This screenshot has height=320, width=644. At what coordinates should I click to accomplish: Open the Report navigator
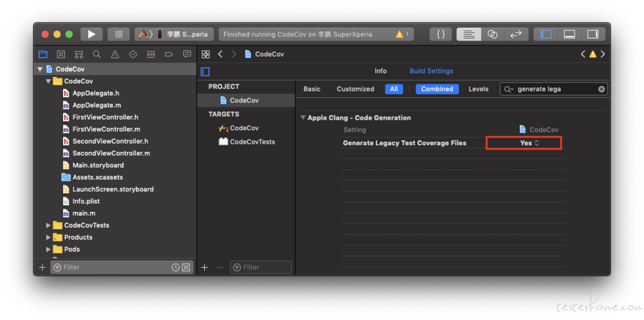coord(187,54)
